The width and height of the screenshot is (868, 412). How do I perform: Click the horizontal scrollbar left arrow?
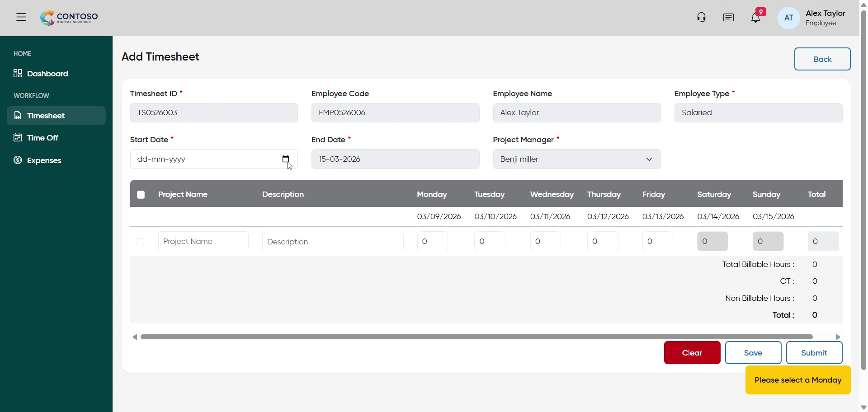[x=135, y=337]
